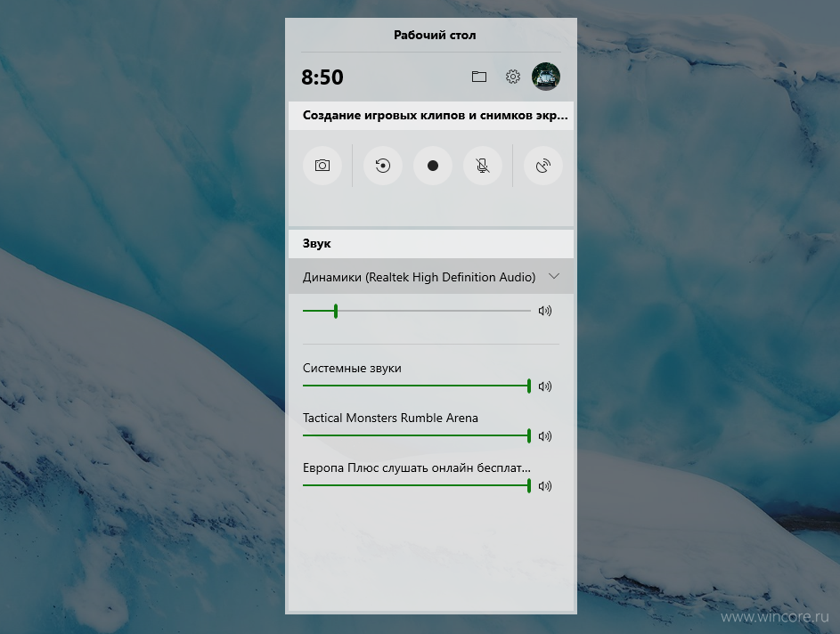The height and width of the screenshot is (634, 840).
Task: Open Game Bar settings gear
Action: coord(513,77)
